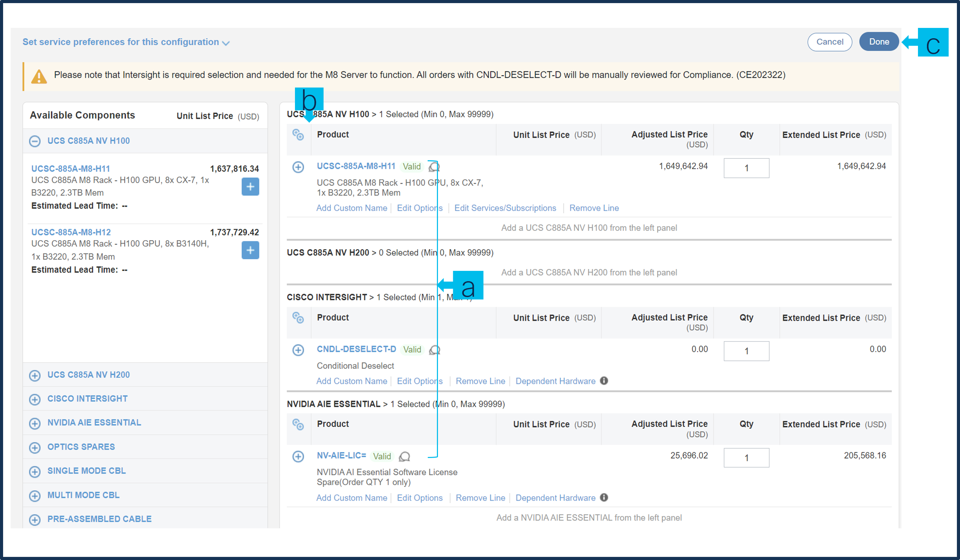Click Add Custom Name for NV-AIE-LIC=
Image resolution: width=960 pixels, height=560 pixels.
coord(351,498)
